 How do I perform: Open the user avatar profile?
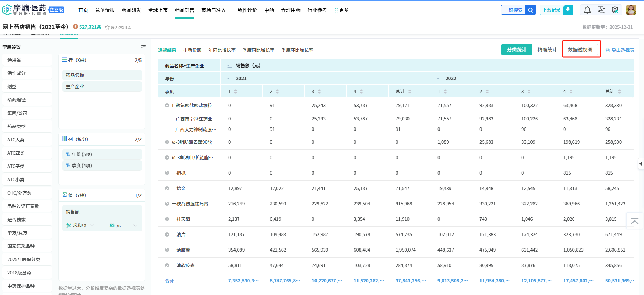tap(631, 10)
